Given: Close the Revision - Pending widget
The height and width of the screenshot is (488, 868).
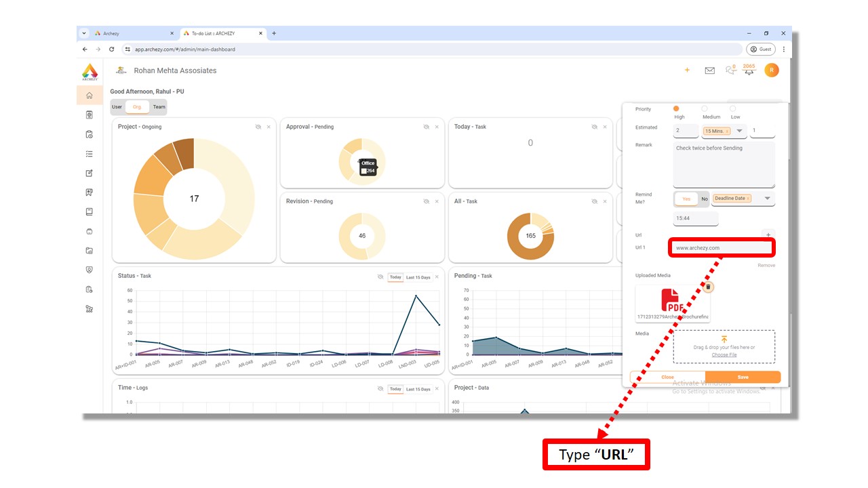Looking at the screenshot, I should click(x=437, y=201).
